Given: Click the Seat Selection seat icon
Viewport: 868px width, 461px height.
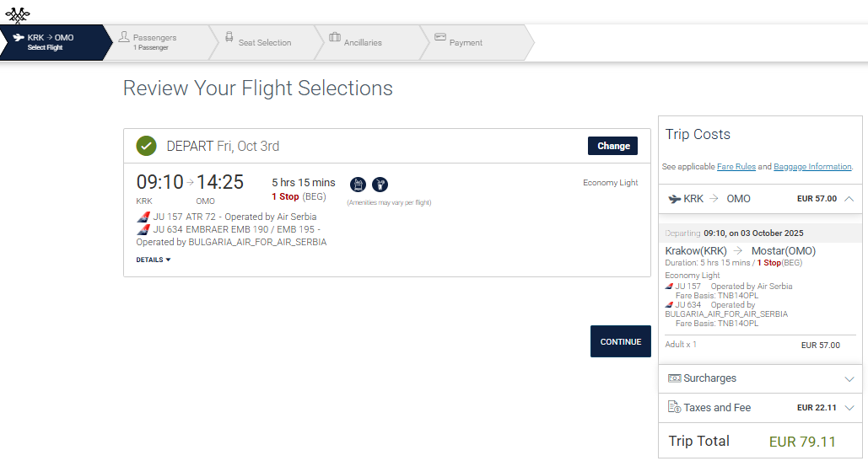Looking at the screenshot, I should tap(229, 36).
